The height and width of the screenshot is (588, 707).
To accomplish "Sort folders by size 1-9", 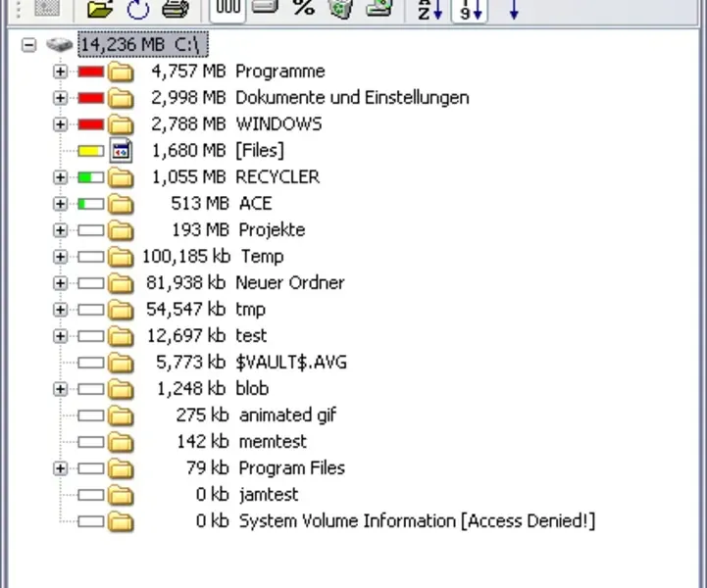I will click(470, 9).
